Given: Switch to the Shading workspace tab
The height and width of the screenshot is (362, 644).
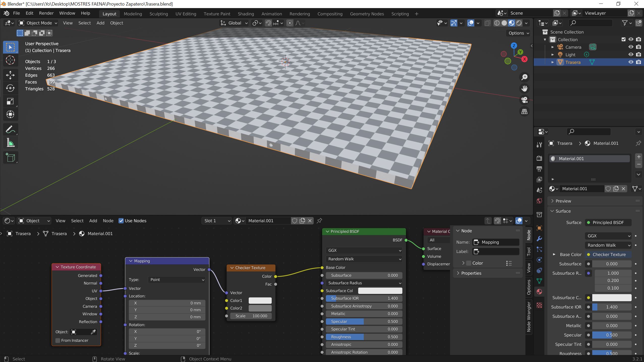Looking at the screenshot, I should (245, 14).
